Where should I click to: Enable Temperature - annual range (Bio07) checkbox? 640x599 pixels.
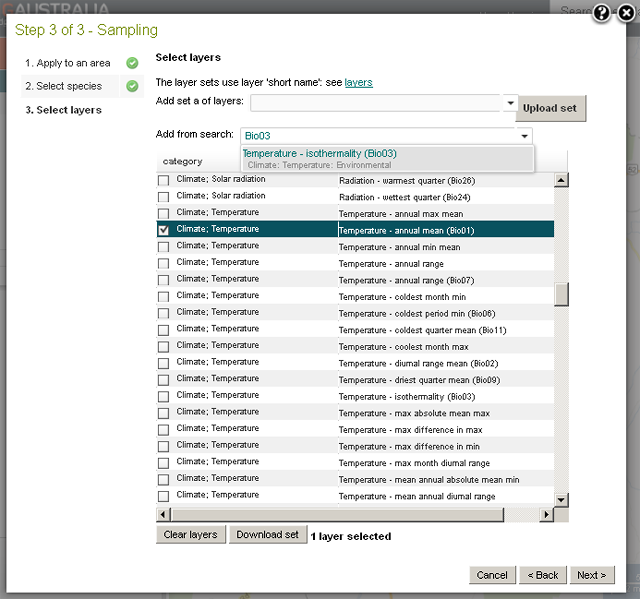[x=164, y=280]
